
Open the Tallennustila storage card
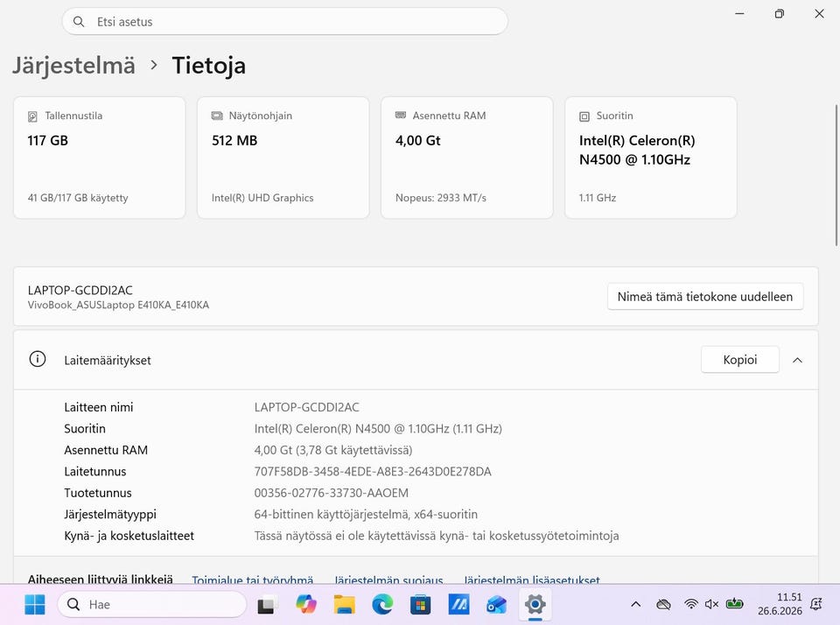[100, 158]
